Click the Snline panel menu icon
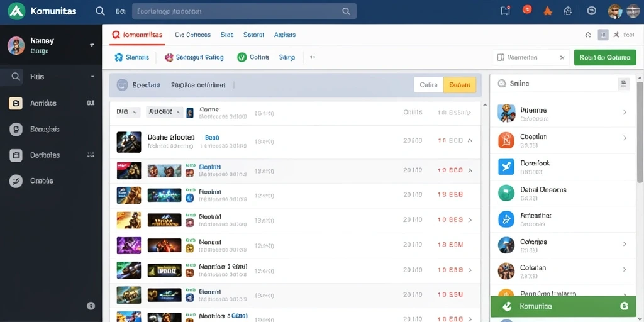The height and width of the screenshot is (322, 644). click(623, 84)
